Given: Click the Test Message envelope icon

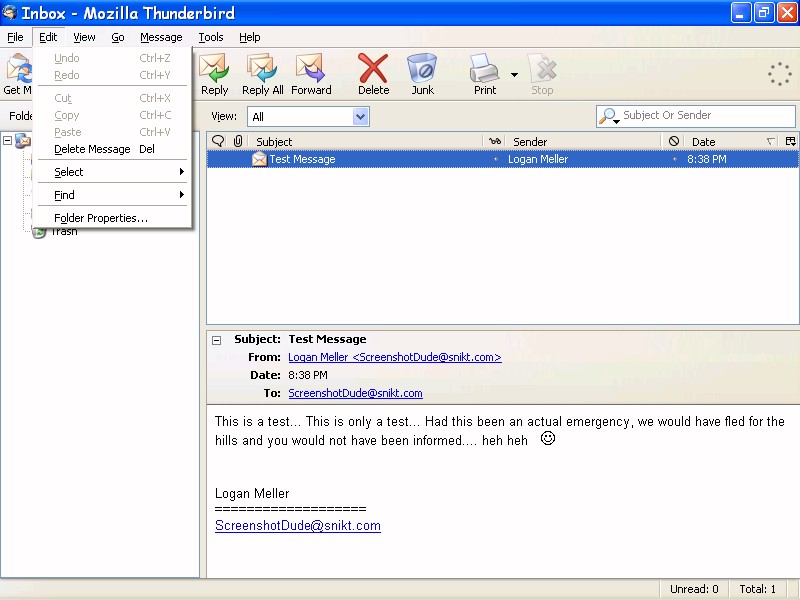Looking at the screenshot, I should [259, 159].
